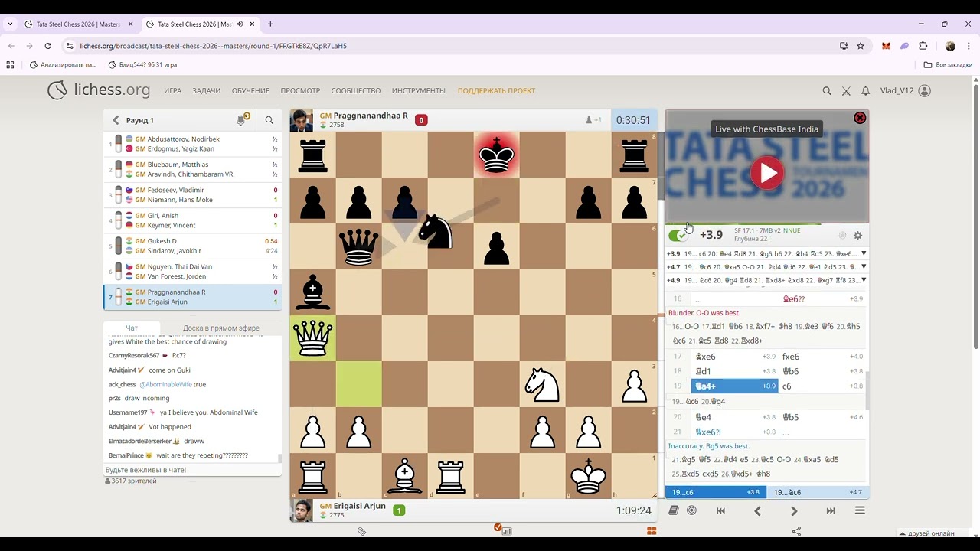Screen dimensions: 980x551
Task: Open the СООБЩЕСТВО menu
Action: click(356, 90)
